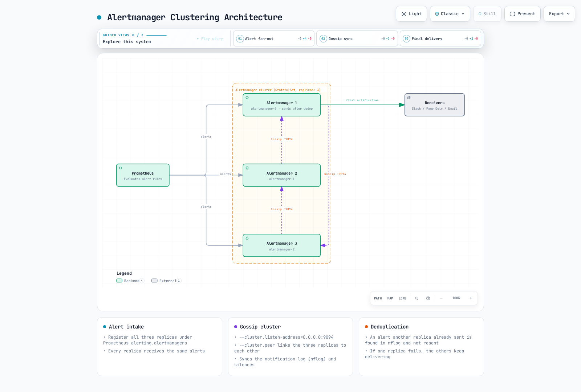Click the 100% zoom level readout
Screen dimensions: 581x392
click(x=456, y=298)
